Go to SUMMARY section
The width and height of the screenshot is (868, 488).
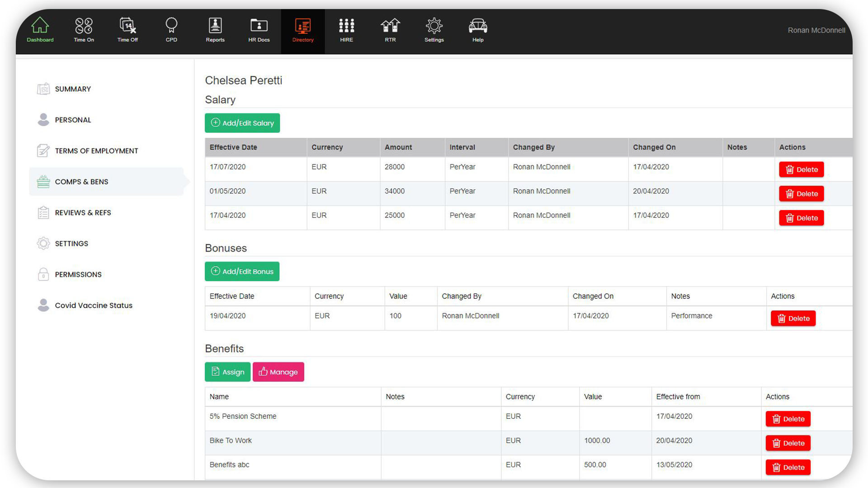click(73, 89)
